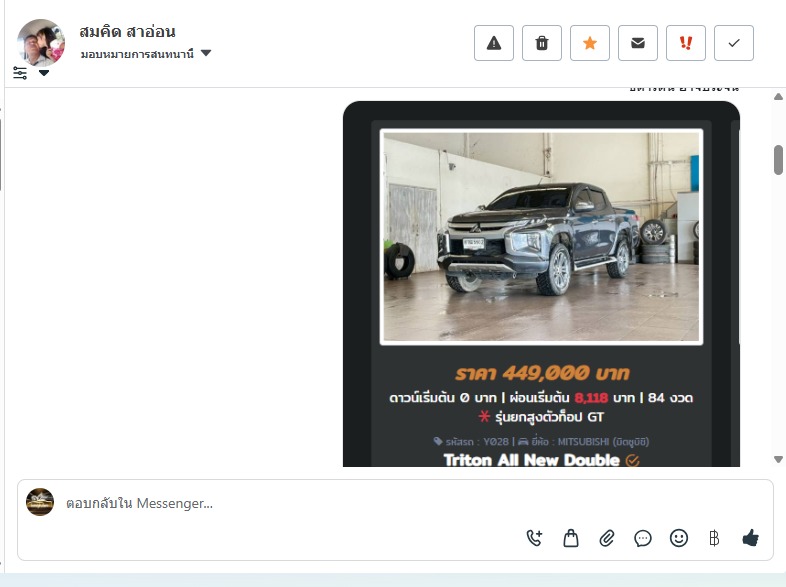The width and height of the screenshot is (786, 587).
Task: Flag conversation with red exclamation icon
Action: point(686,43)
